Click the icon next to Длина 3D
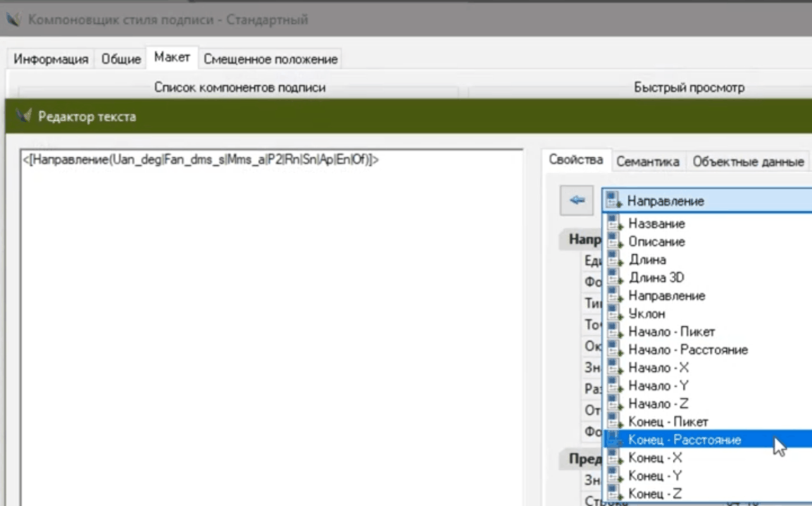812x506 pixels. [615, 278]
